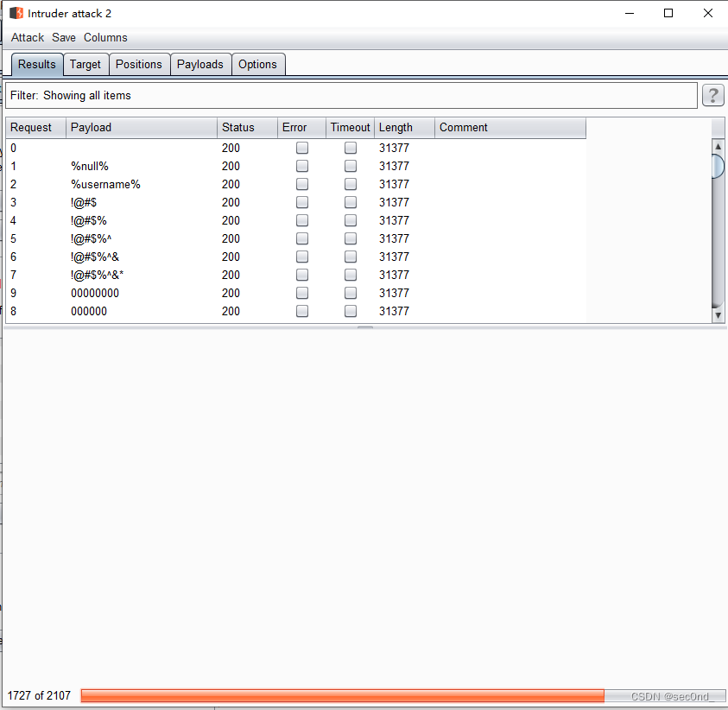Select the %null% payload row
The width and height of the screenshot is (728, 710).
coord(295,166)
